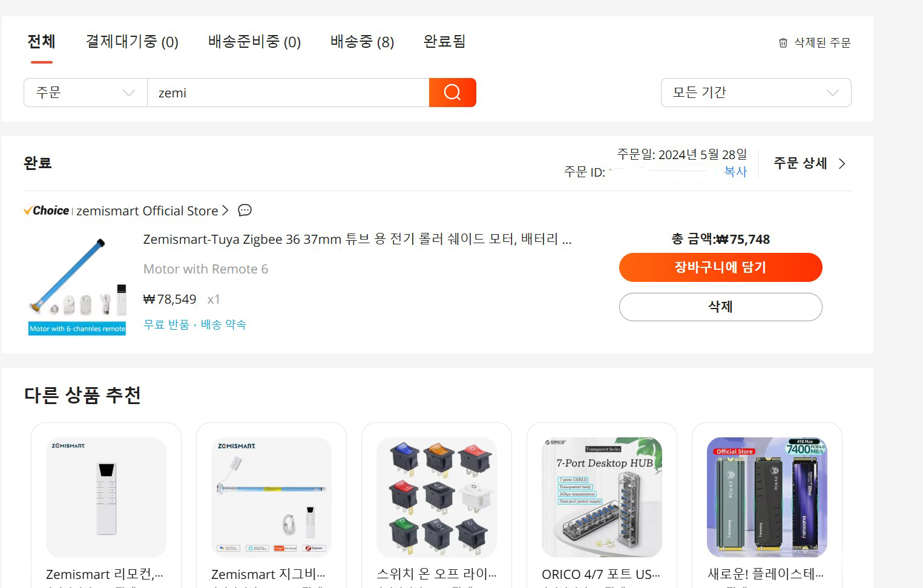Click the 스위치 온 오프 라이 product title

[436, 573]
